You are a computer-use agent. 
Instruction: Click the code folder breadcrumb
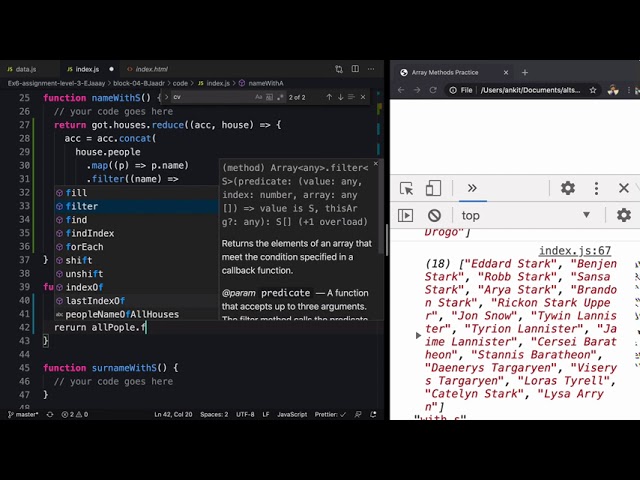point(180,83)
